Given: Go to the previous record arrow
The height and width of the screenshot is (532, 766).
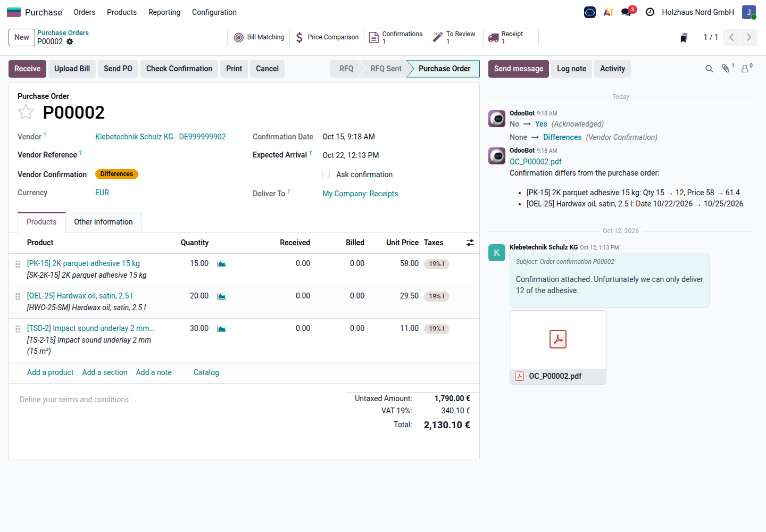Looking at the screenshot, I should coord(732,37).
